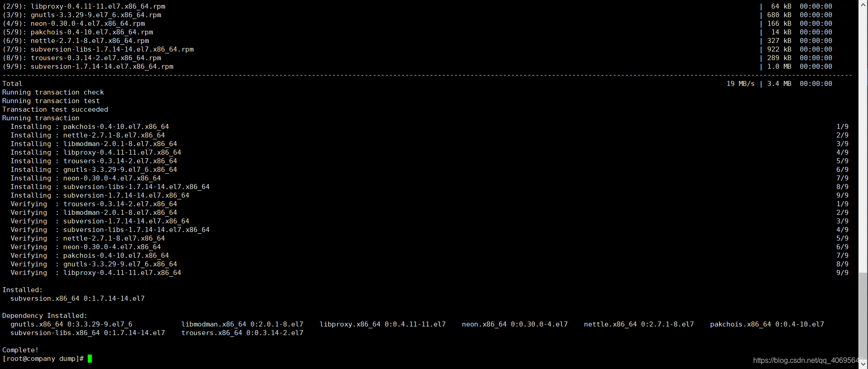Click 'Verifying : libproxy-0.4.11-11.el7.x86_64' line
Image resolution: width=868 pixels, height=369 pixels.
[96, 273]
